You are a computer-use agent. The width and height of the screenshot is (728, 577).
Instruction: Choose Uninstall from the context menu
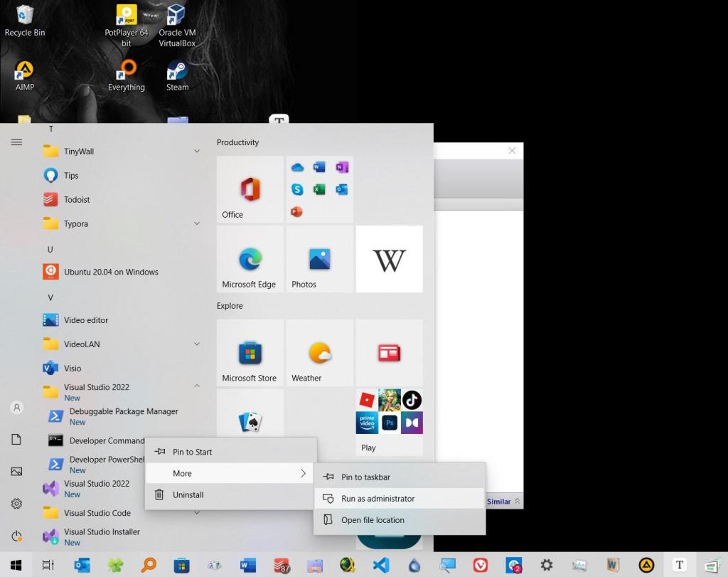[x=231, y=494]
